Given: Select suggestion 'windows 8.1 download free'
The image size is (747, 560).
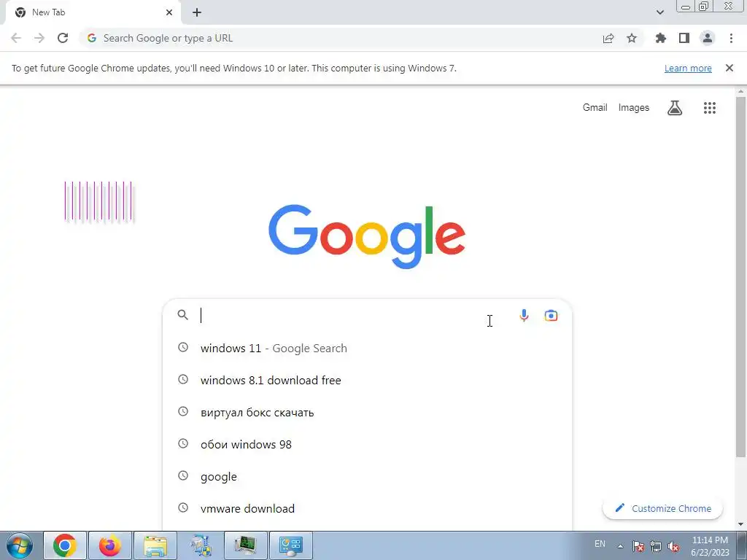Looking at the screenshot, I should [x=368, y=380].
